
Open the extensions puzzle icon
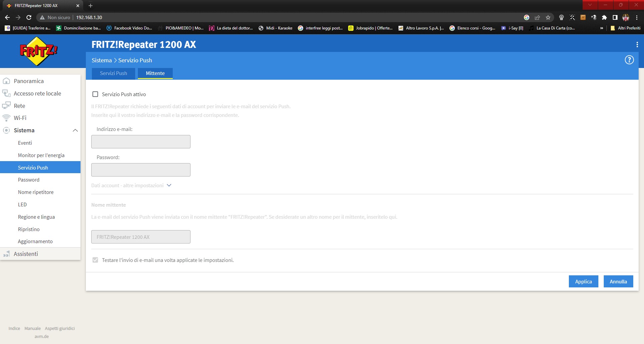point(604,17)
